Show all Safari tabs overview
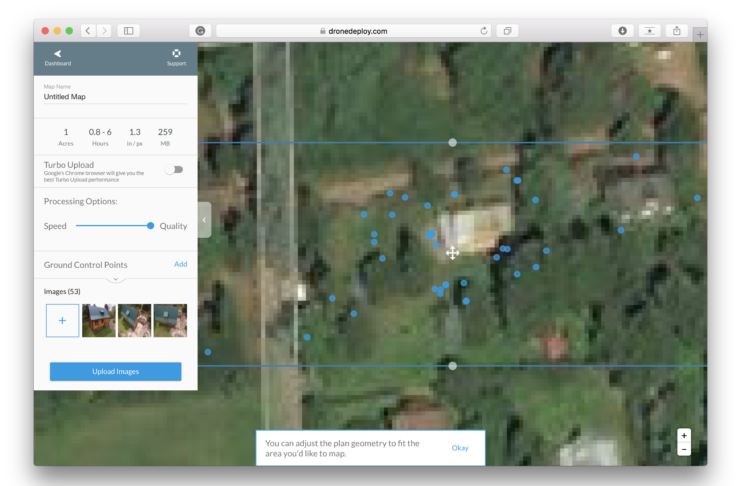This screenshot has width=741, height=486. 508,31
